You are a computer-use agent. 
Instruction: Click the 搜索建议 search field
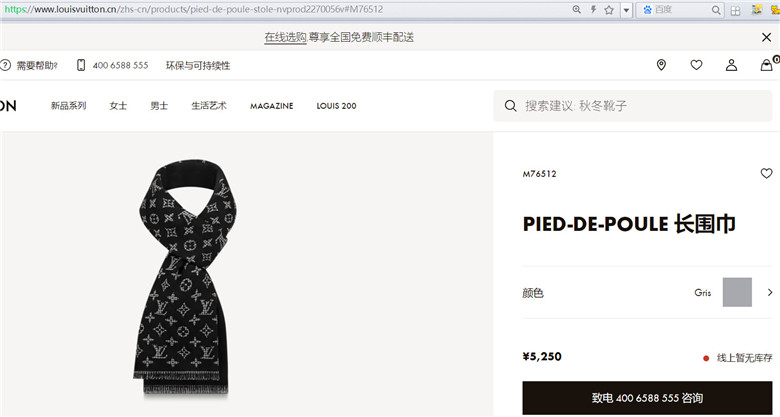633,105
